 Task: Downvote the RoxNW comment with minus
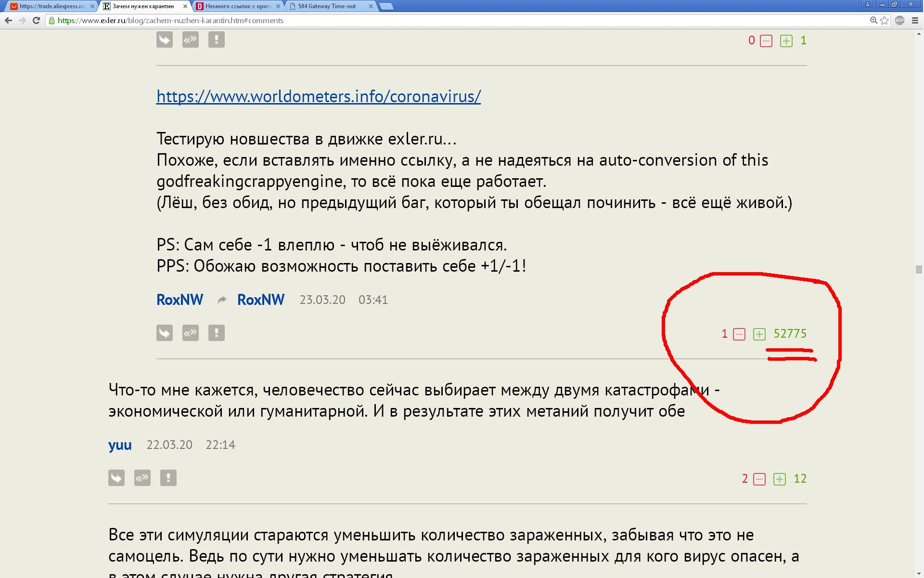coord(739,334)
